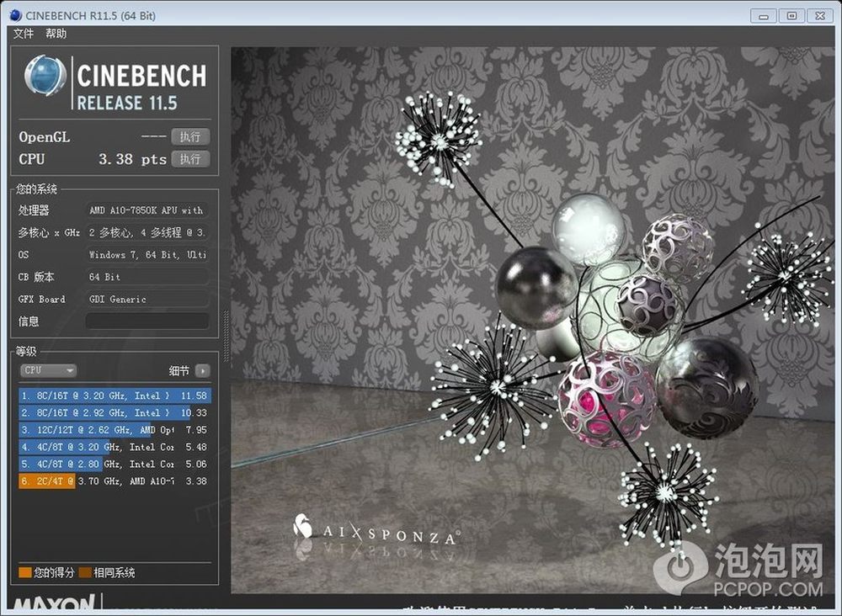This screenshot has width=842, height=616.
Task: Select the orange row 6, AMD A10
Action: (115, 482)
